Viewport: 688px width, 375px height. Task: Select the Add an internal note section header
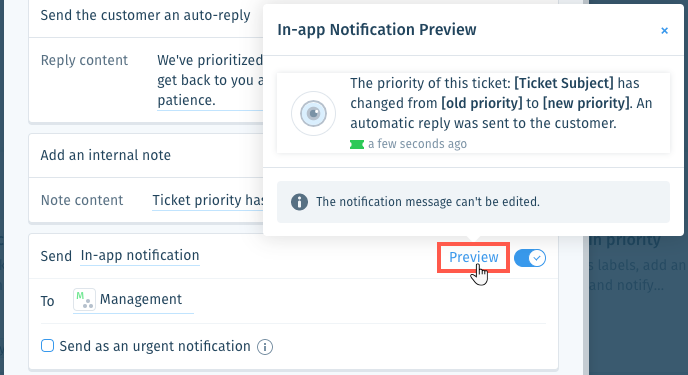[106, 155]
